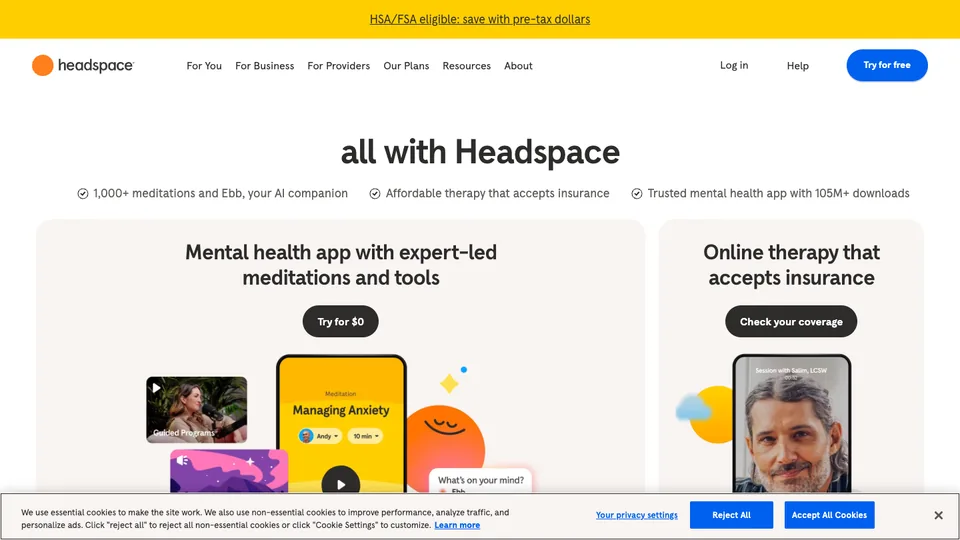Open the Help link
960x540 pixels.
[797, 66]
